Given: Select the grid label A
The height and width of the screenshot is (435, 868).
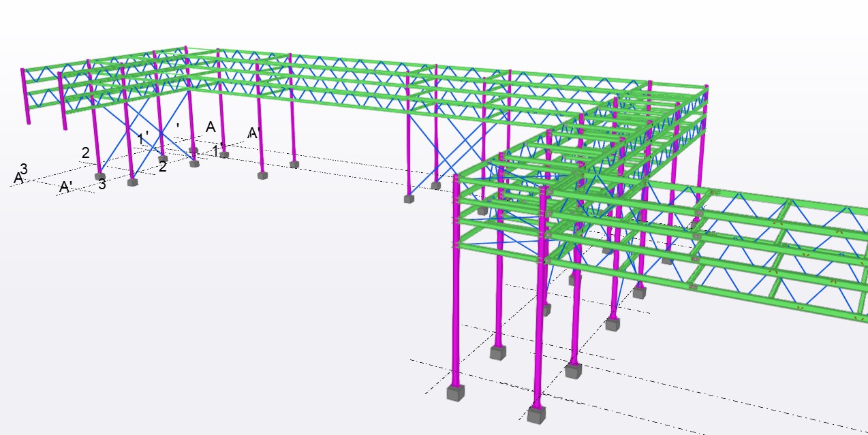Looking at the screenshot, I should pyautogui.click(x=209, y=127).
